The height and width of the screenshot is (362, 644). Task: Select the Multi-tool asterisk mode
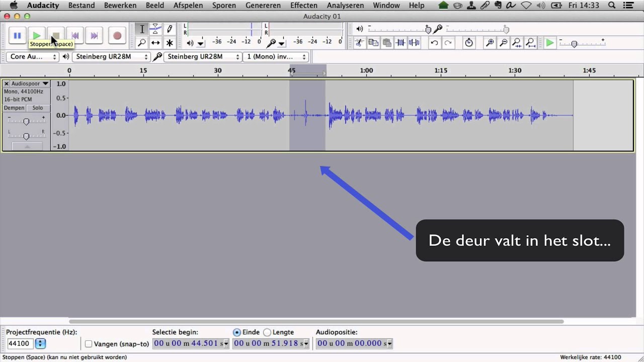[x=170, y=43]
